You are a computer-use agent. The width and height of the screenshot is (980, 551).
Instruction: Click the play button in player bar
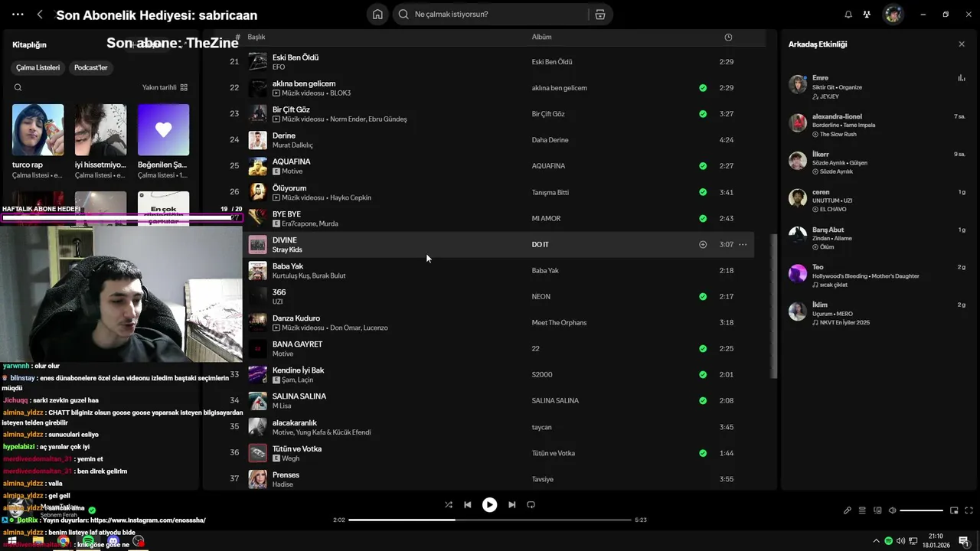pyautogui.click(x=489, y=505)
